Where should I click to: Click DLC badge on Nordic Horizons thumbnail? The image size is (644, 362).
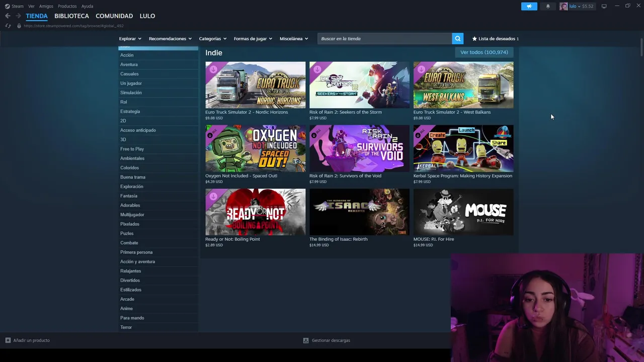[x=213, y=69]
